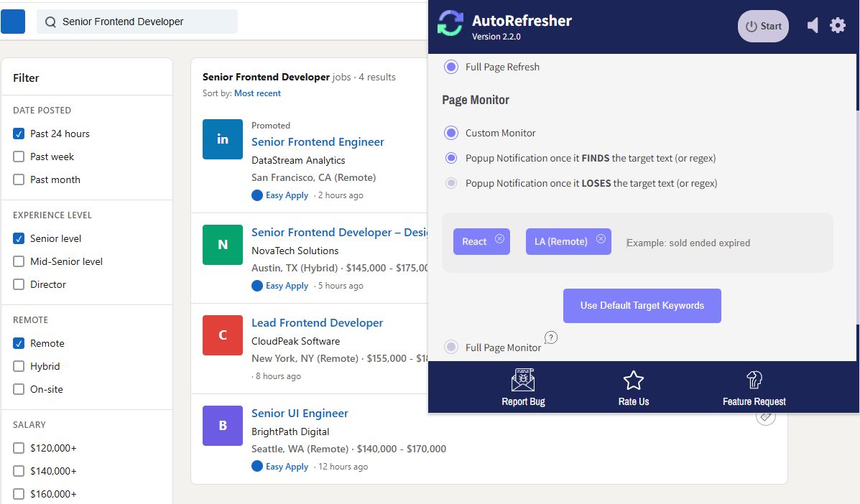Uncheck Senior level filter
The image size is (860, 504).
(x=19, y=238)
